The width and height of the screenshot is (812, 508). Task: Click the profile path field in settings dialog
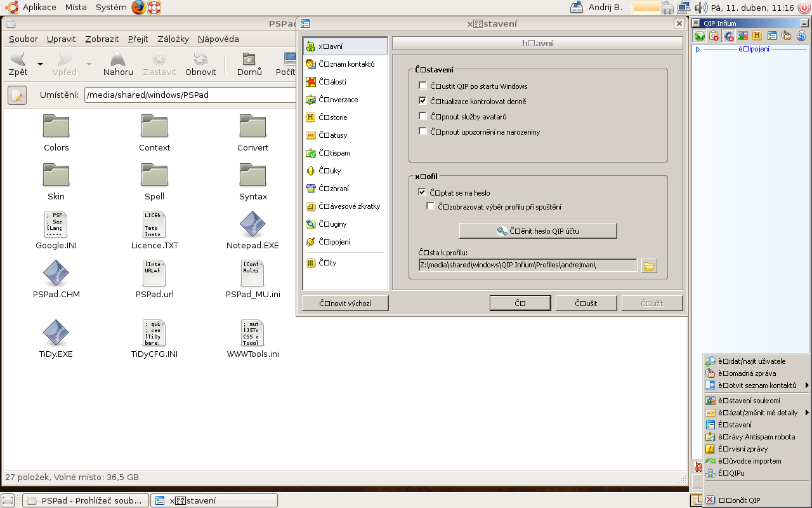click(527, 265)
